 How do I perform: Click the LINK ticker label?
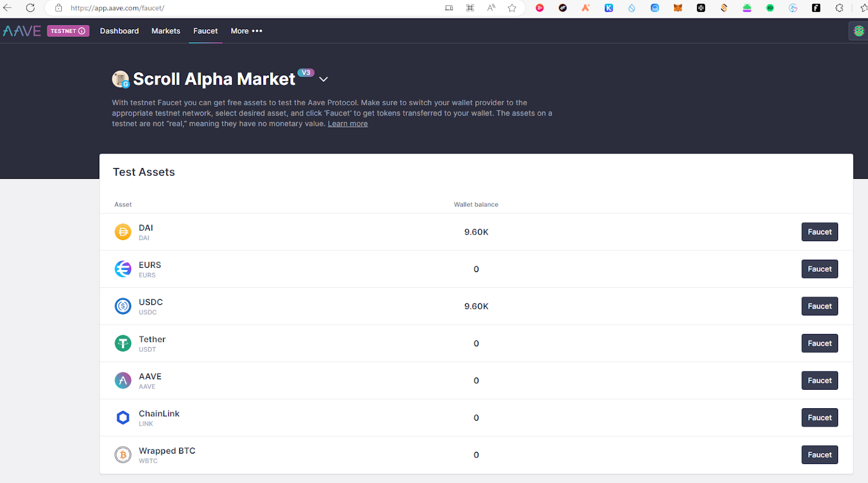[x=146, y=424]
